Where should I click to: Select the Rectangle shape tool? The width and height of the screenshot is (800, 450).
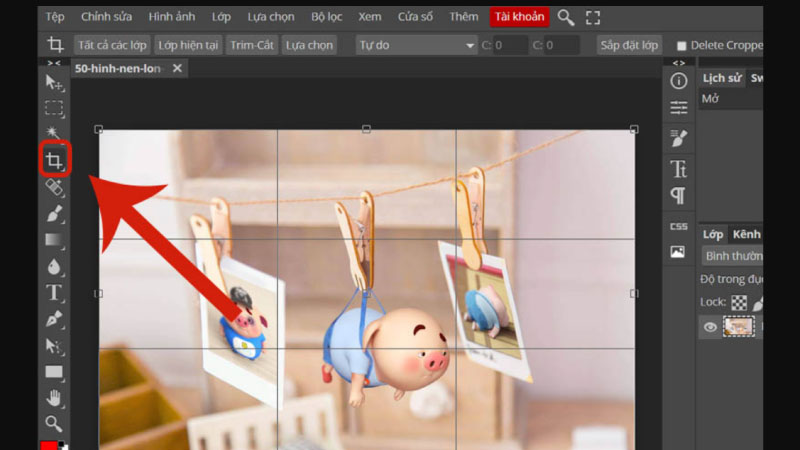(x=54, y=372)
